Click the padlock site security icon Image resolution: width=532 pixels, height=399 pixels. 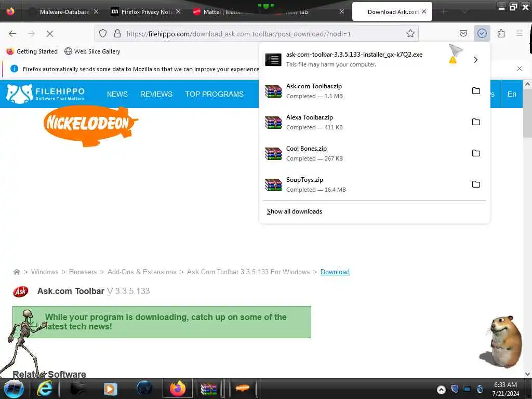pos(117,33)
